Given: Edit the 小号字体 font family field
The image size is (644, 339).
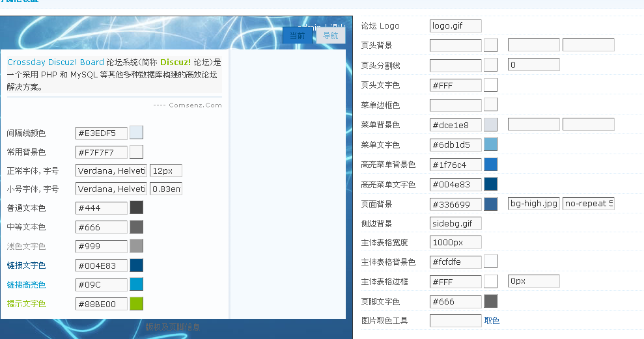Looking at the screenshot, I should [111, 189].
